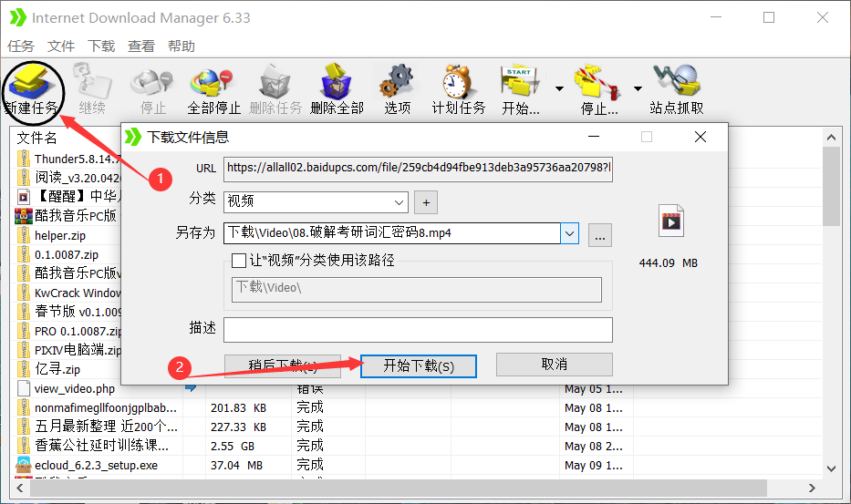Click the ... browse save path button

coord(600,235)
